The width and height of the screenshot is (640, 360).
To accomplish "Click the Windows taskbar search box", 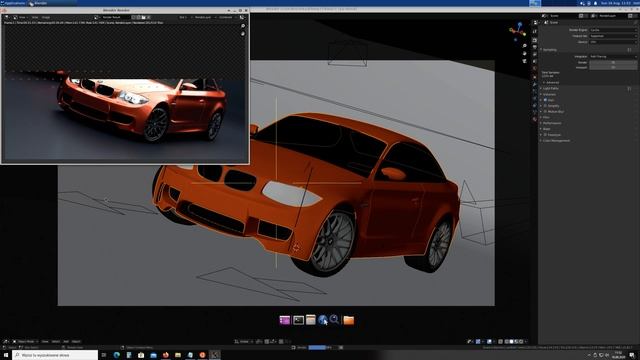I will [x=56, y=355].
